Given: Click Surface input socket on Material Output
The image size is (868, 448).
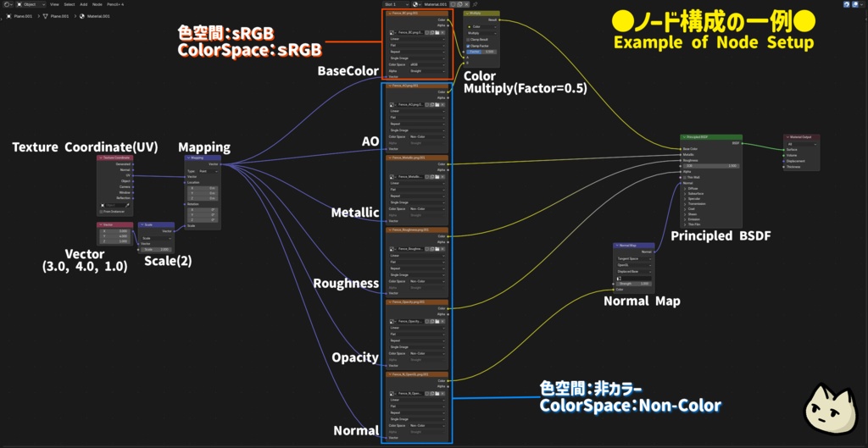Looking at the screenshot, I should (x=783, y=149).
